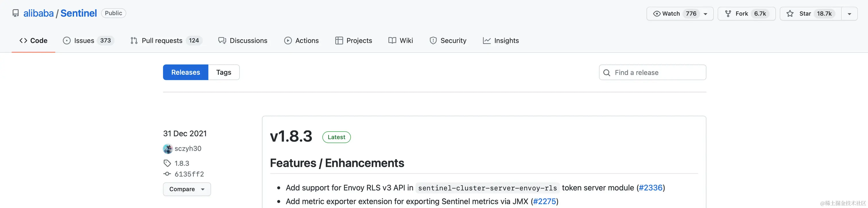The image size is (868, 208).
Task: Click the Fork icon button
Action: tap(728, 14)
